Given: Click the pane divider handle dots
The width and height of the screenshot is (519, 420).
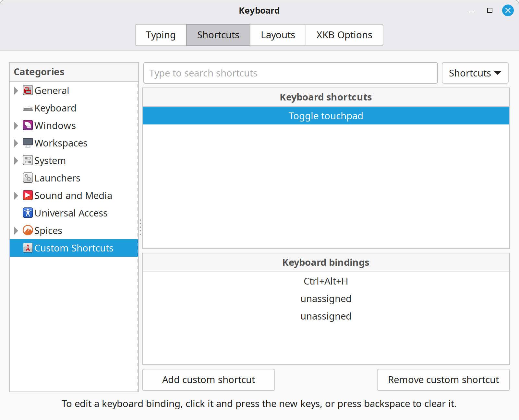Looking at the screenshot, I should click(x=140, y=227).
